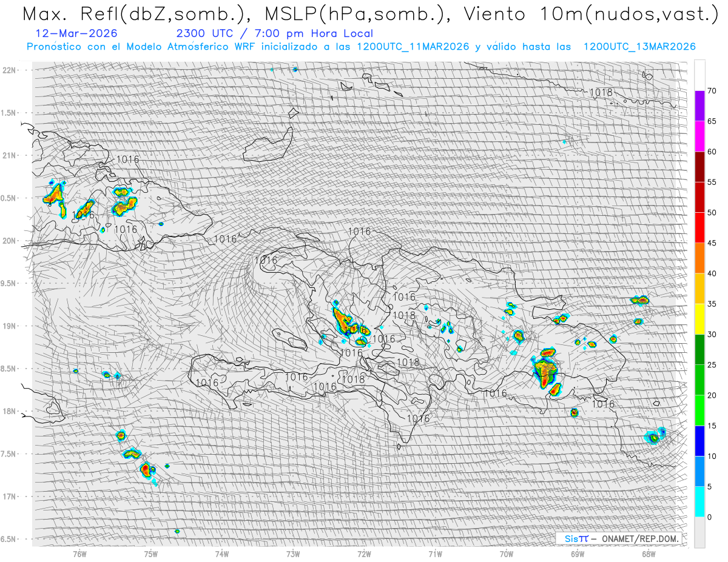This screenshot has height=562, width=728.
Task: Click the colorbar value '0'
Action: point(710,517)
